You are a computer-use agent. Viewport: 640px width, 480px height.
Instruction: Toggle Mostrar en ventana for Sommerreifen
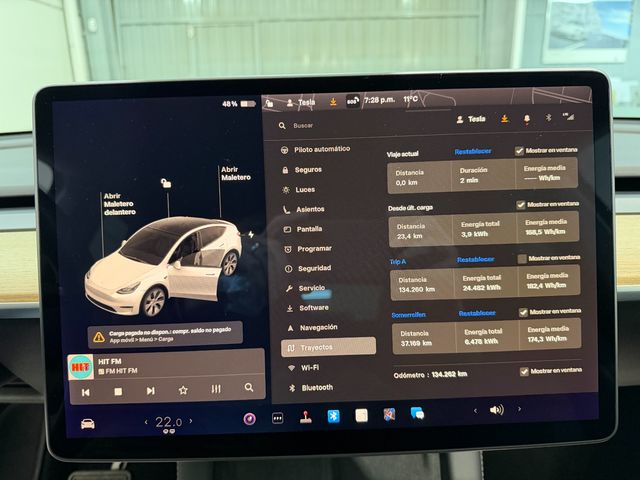(523, 312)
